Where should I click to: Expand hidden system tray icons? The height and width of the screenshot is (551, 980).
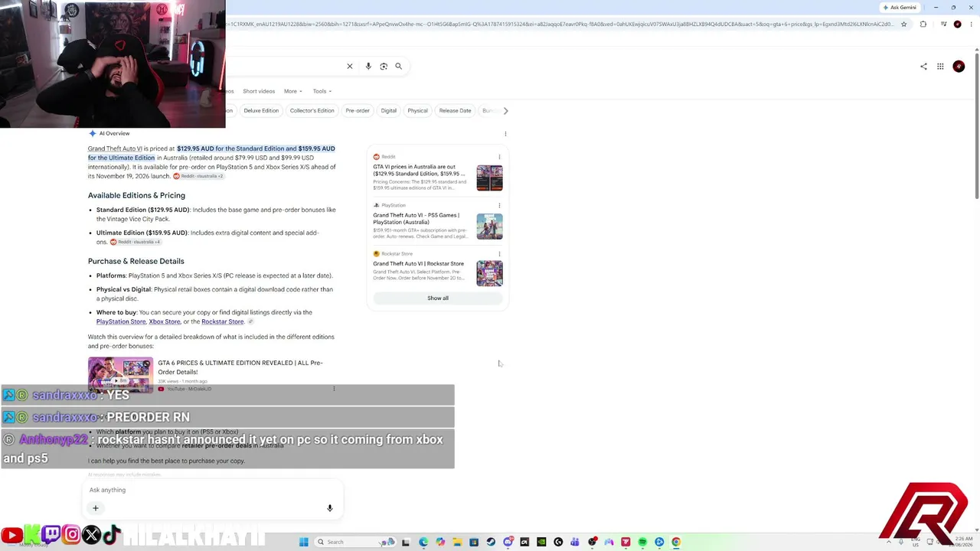pos(889,542)
